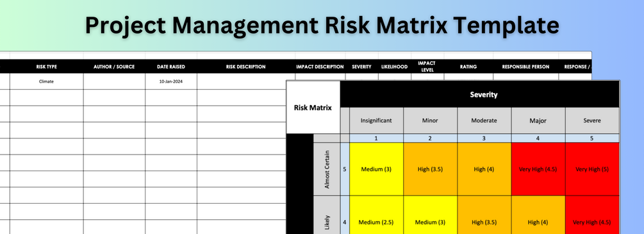The image size is (644, 234).
Task: Click the severity number 2 cell
Action: coord(430,138)
